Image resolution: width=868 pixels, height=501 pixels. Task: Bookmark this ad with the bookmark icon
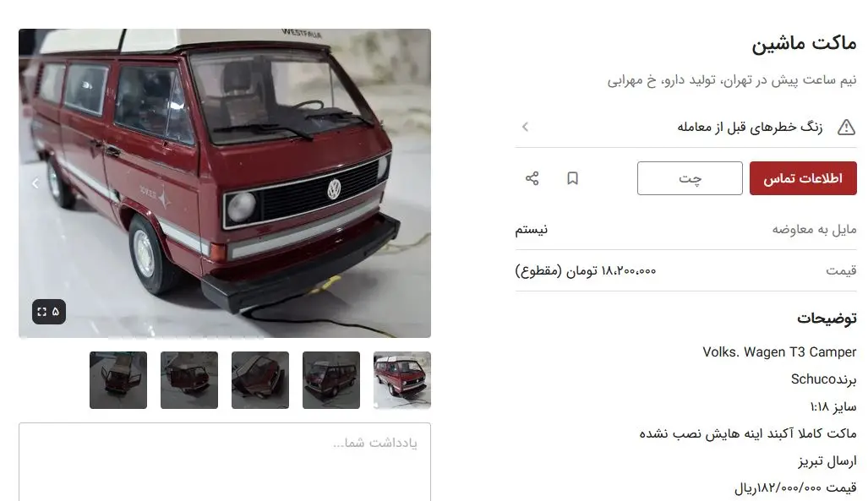coord(572,178)
